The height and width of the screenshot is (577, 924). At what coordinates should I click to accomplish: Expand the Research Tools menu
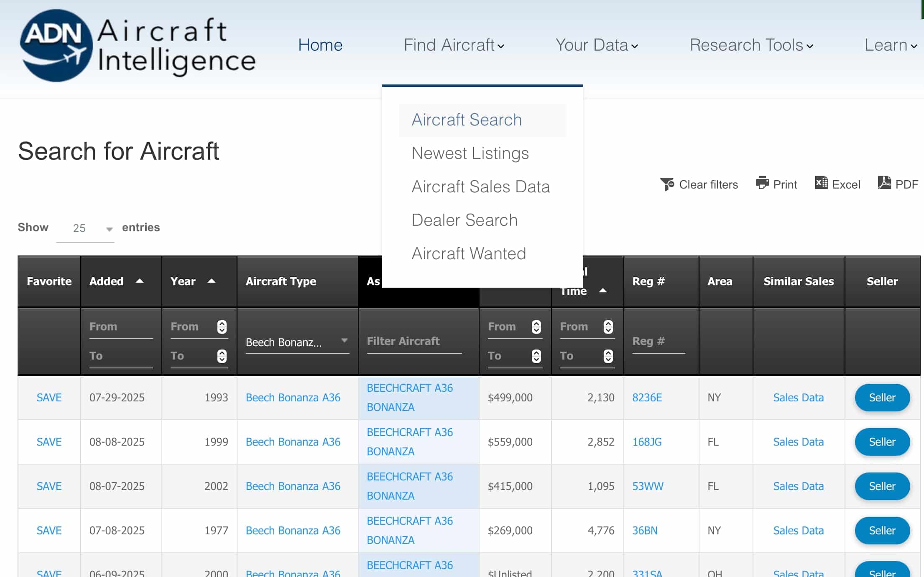coord(751,45)
